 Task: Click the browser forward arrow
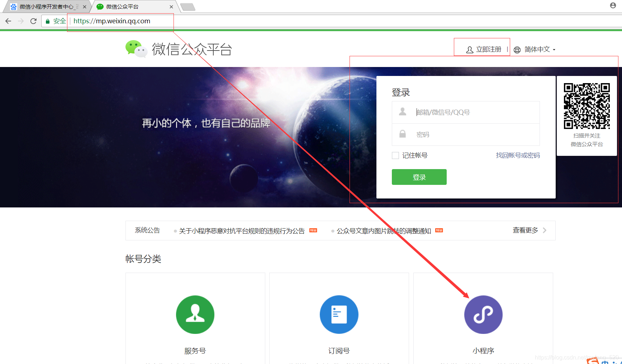21,21
